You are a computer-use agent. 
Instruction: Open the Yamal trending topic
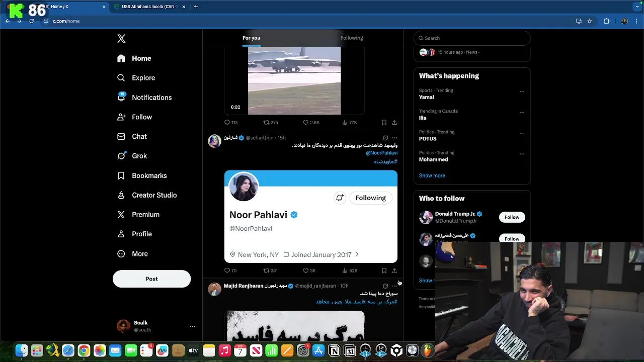click(x=426, y=97)
